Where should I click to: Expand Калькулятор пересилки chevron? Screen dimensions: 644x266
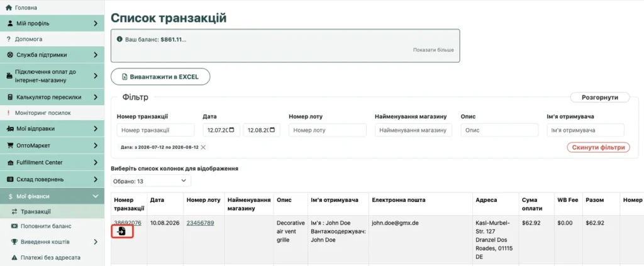[96, 97]
